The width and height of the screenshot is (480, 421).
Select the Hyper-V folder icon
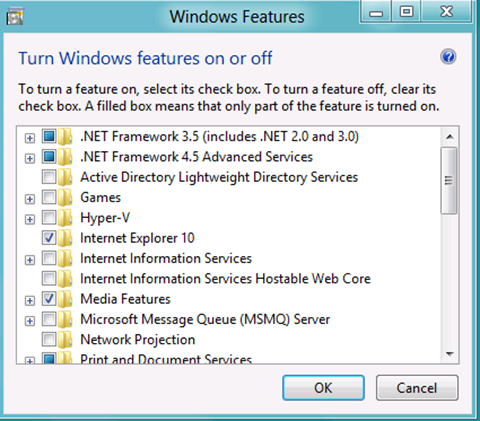pos(65,218)
